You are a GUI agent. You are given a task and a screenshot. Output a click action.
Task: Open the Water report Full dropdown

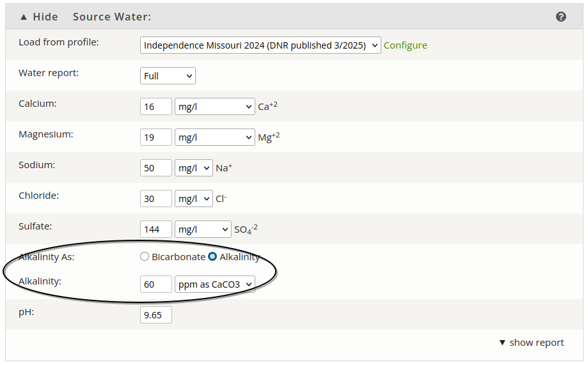[x=168, y=76]
